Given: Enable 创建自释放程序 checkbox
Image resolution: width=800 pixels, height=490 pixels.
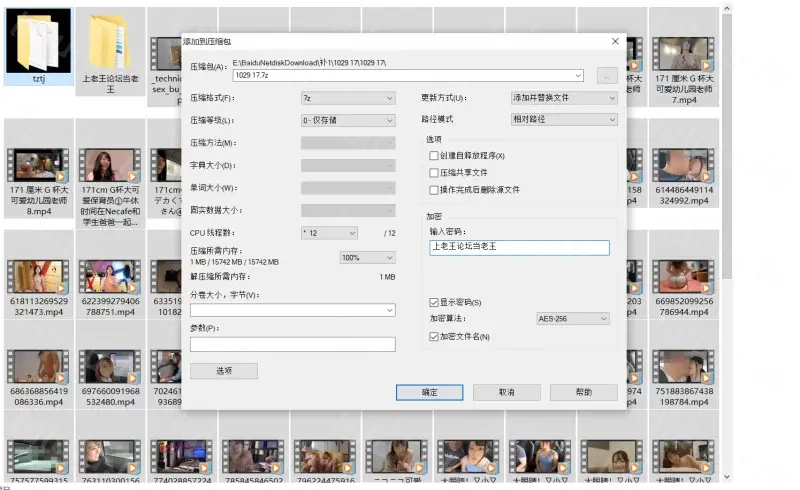Looking at the screenshot, I should click(x=433, y=156).
